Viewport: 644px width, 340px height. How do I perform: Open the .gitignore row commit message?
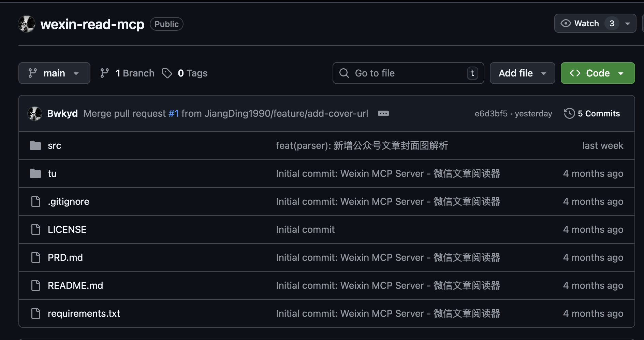tap(388, 202)
